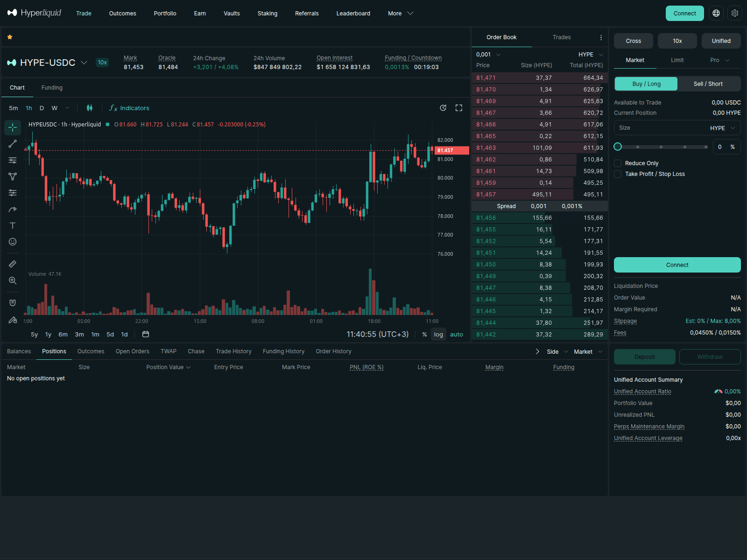Open the 0,001 price grouping dropdown
747x560 pixels.
tap(488, 55)
